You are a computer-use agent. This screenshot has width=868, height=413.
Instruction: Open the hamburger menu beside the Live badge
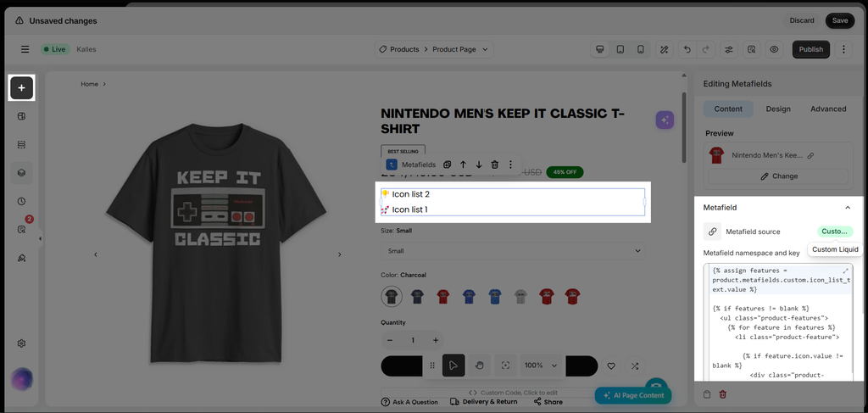(25, 49)
